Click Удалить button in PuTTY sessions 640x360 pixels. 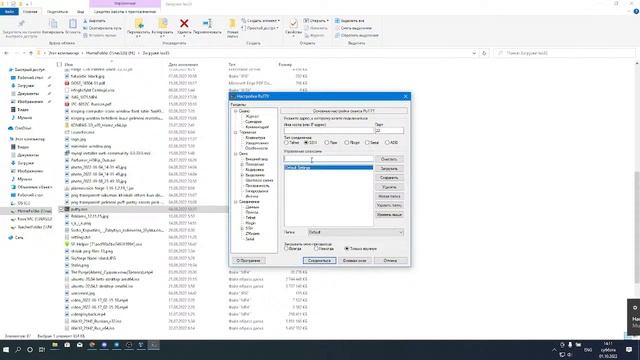click(x=389, y=187)
